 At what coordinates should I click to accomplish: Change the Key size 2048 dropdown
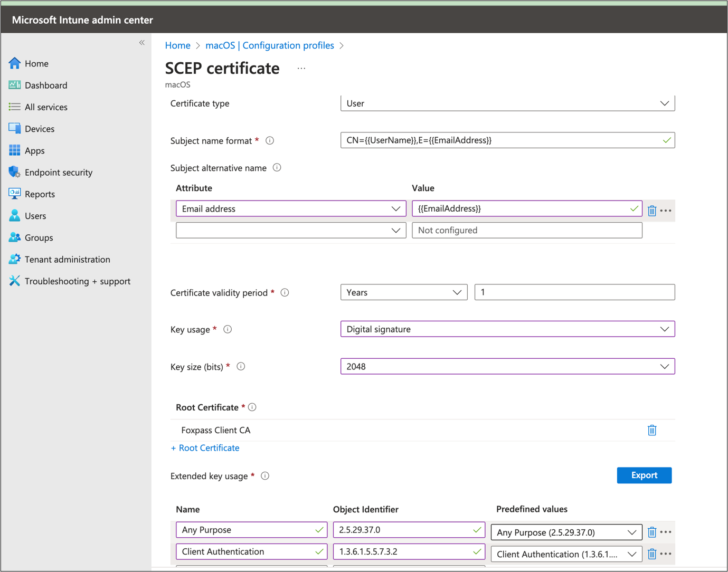coord(507,366)
